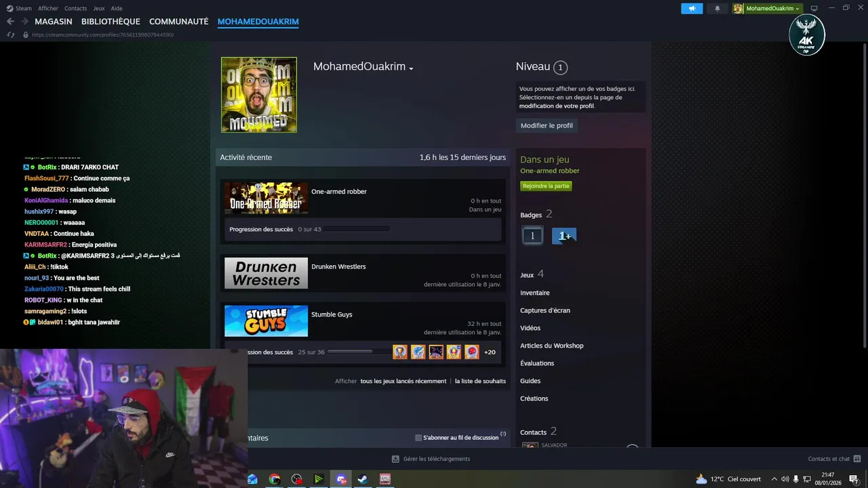This screenshot has width=868, height=488.
Task: Click the forward navigation arrow
Action: [x=24, y=22]
